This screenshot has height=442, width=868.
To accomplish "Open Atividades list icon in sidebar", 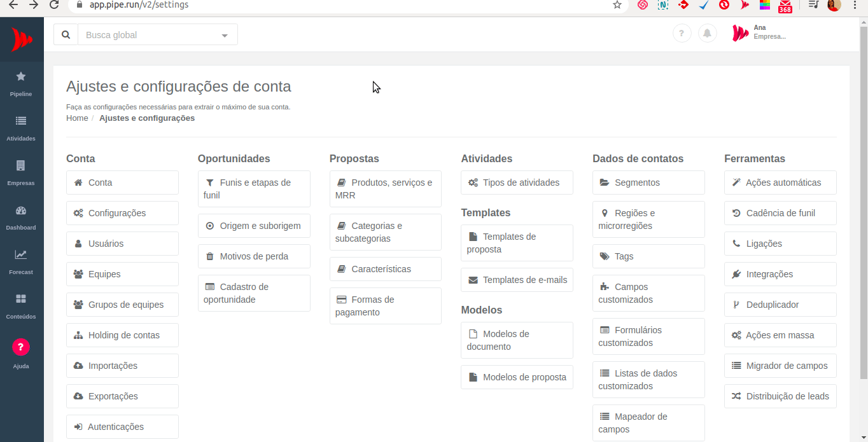I will click(x=21, y=121).
